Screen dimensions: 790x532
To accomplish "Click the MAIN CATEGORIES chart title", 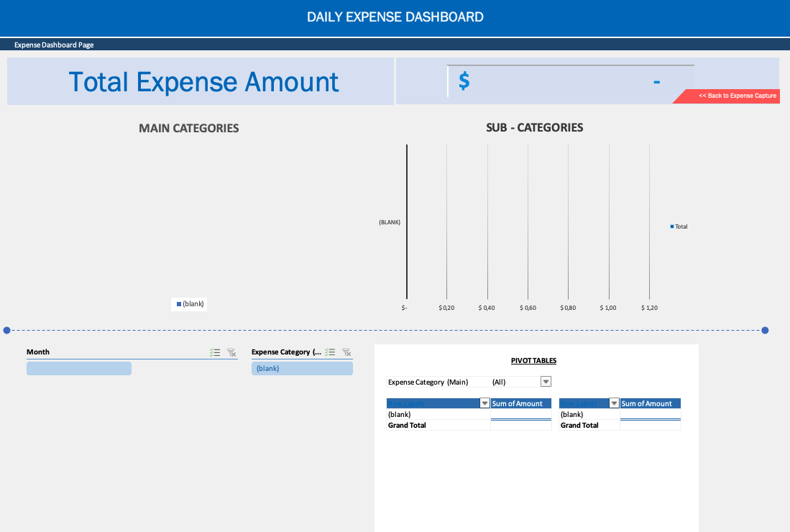I will (x=189, y=129).
